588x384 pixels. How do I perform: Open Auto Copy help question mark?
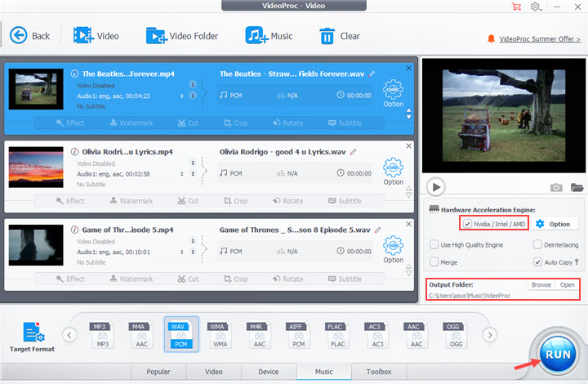577,261
